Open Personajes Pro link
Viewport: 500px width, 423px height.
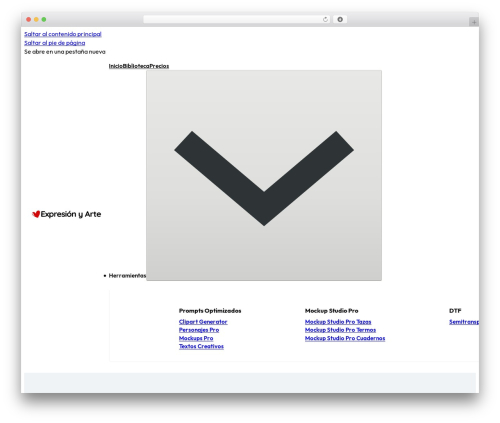[199, 330]
